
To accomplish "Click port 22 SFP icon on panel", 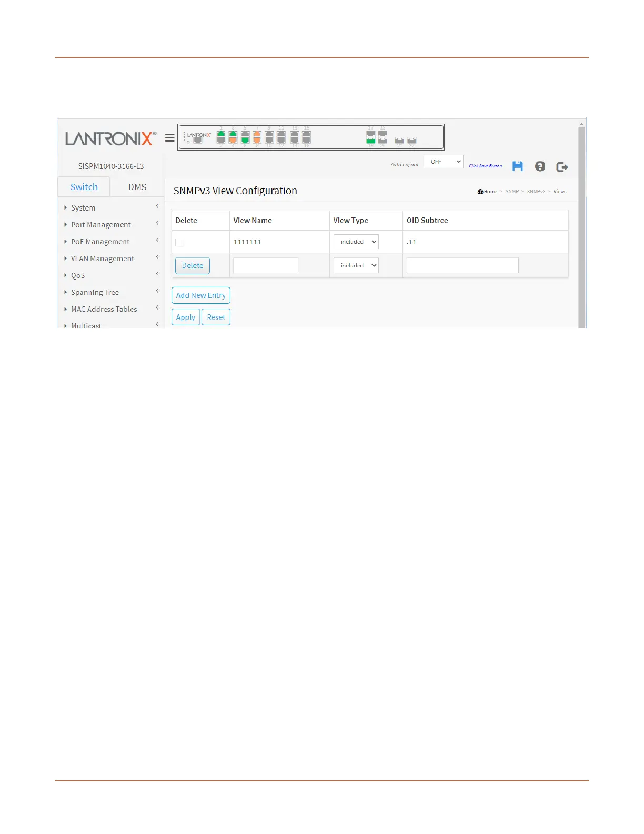I will [412, 140].
